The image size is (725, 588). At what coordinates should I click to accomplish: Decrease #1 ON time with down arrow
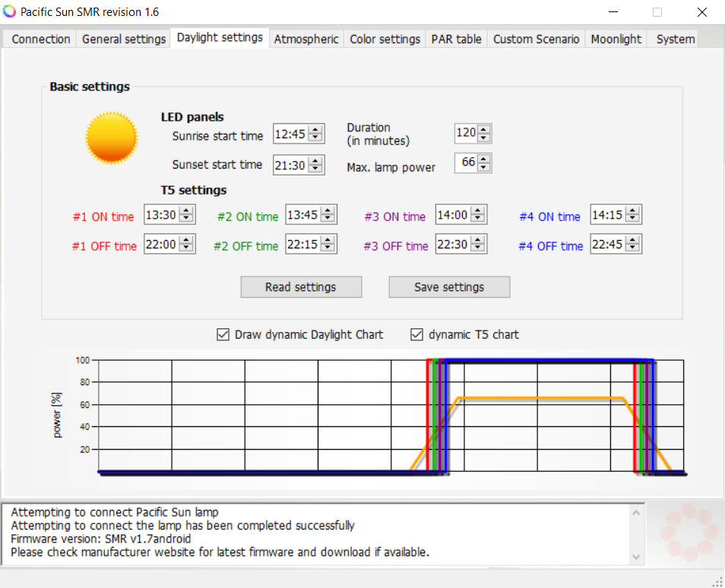pos(186,219)
